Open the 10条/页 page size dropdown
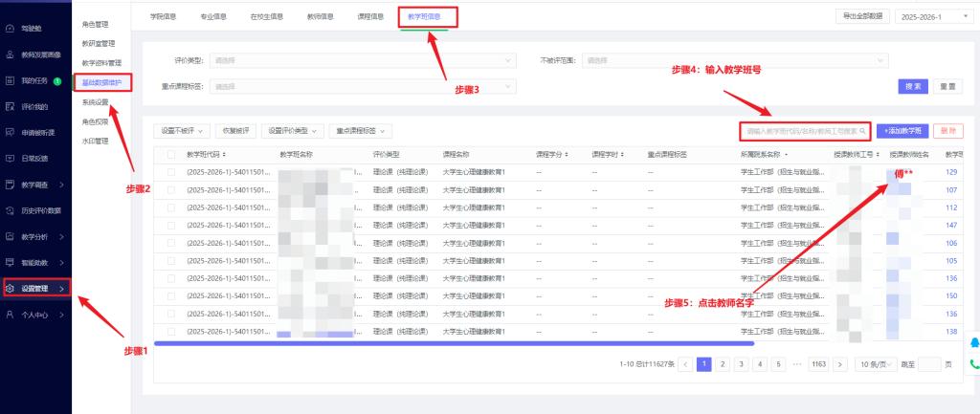980x414 pixels. pyautogui.click(x=877, y=364)
